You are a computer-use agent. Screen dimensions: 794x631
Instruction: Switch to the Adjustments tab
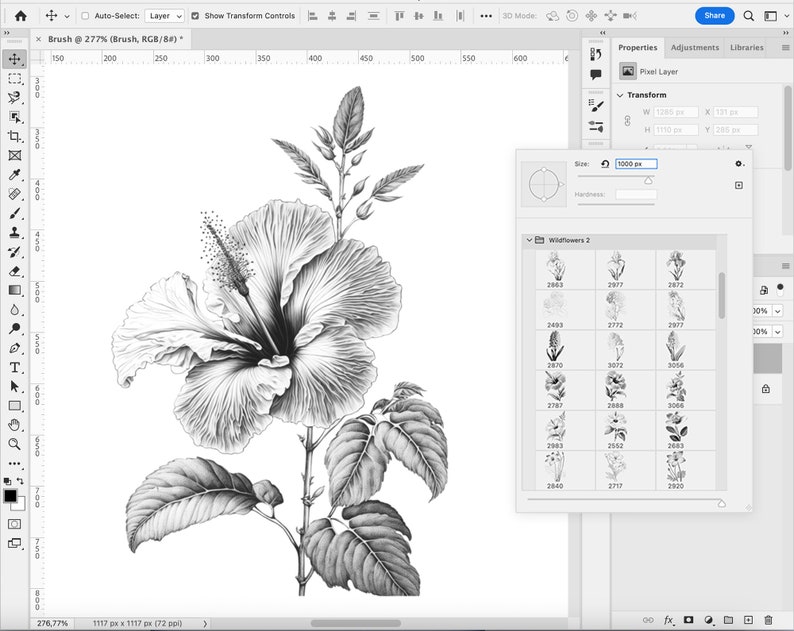click(x=695, y=47)
